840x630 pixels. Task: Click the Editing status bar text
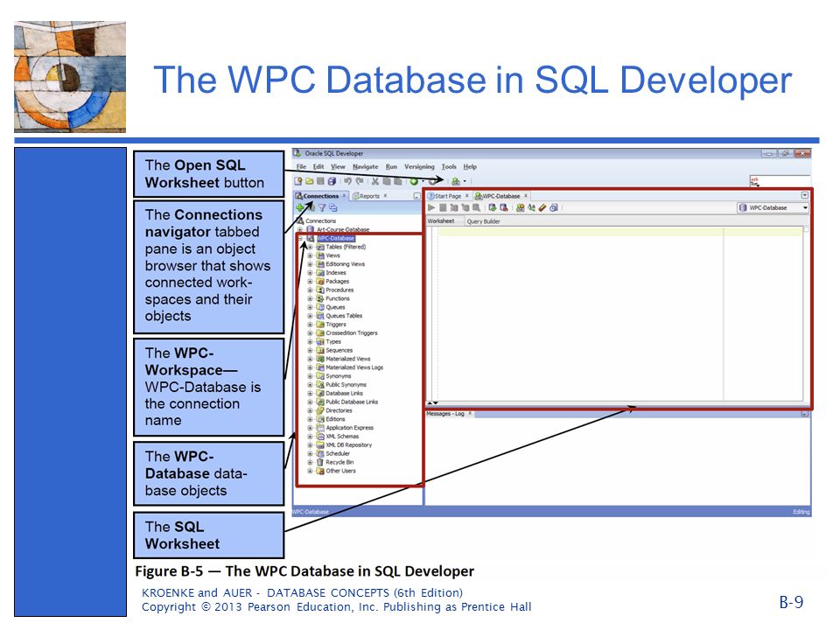(x=801, y=512)
